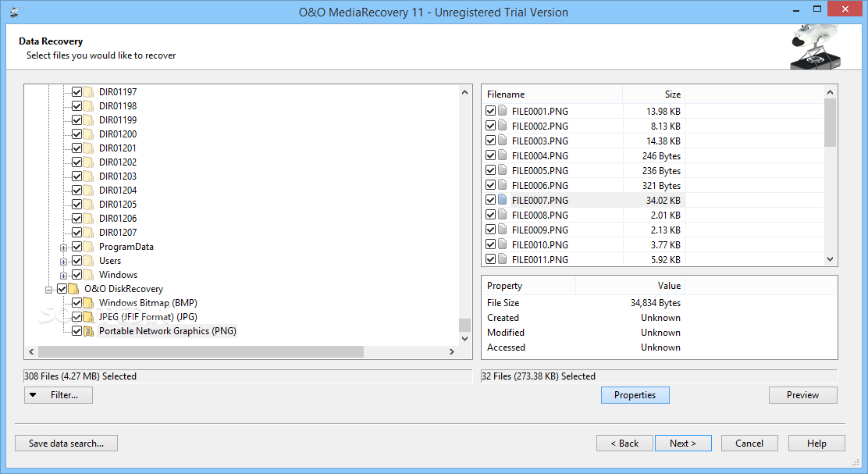868x474 pixels.
Task: Expand the Windows tree node
Action: [64, 276]
